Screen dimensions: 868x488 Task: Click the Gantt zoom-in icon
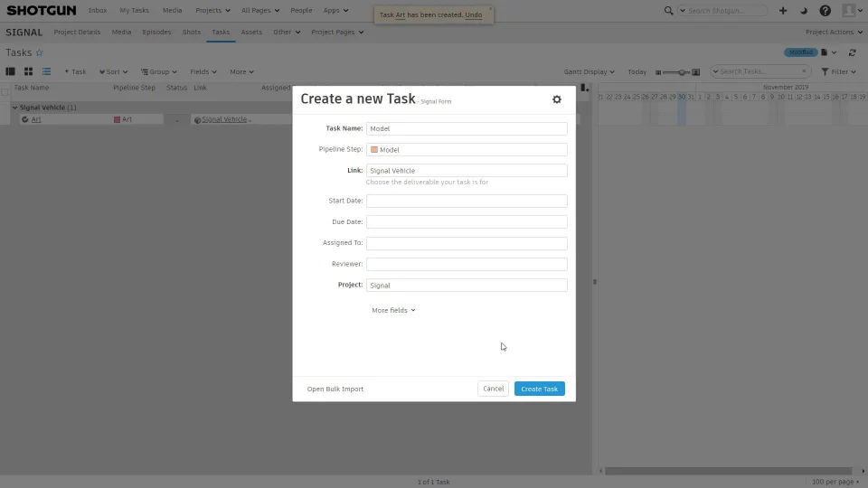[x=696, y=72]
